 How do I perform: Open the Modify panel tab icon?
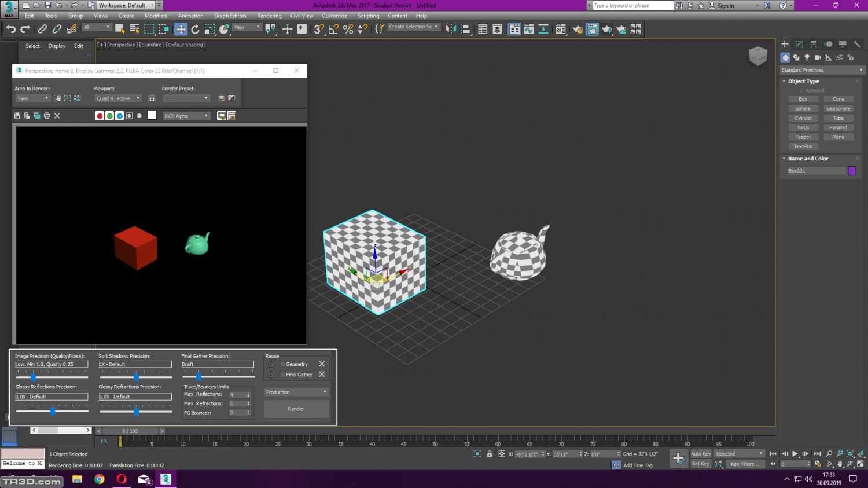tap(799, 44)
